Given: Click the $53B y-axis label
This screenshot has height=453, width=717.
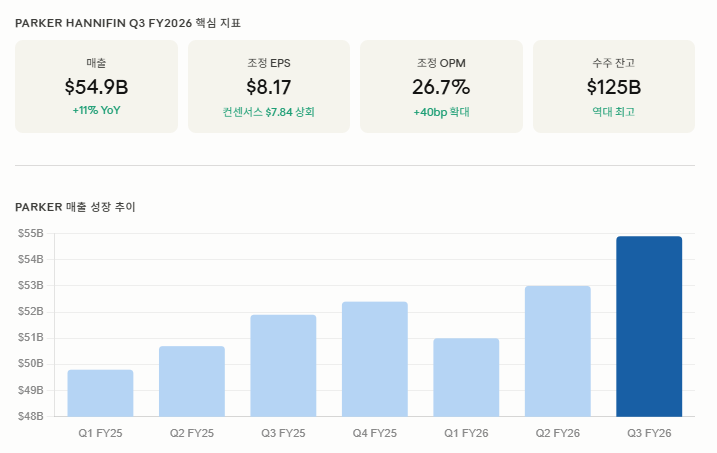Looking at the screenshot, I should point(31,286).
